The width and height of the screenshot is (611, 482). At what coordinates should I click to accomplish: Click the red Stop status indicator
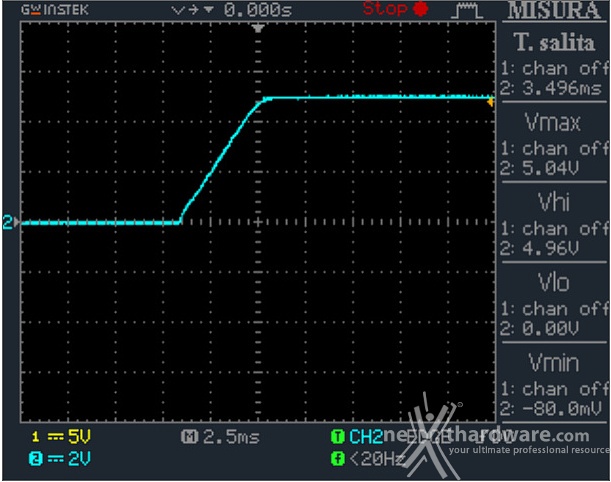pos(395,9)
